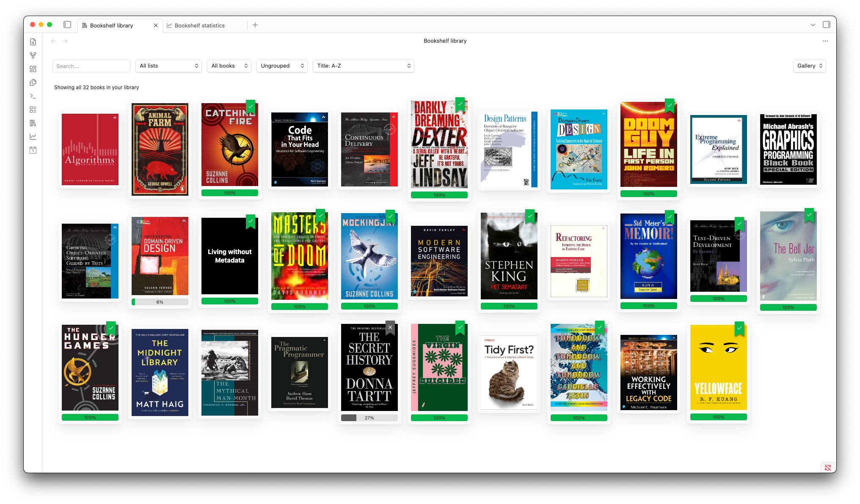Click the red sync status icon
The height and width of the screenshot is (504, 860).
[828, 468]
